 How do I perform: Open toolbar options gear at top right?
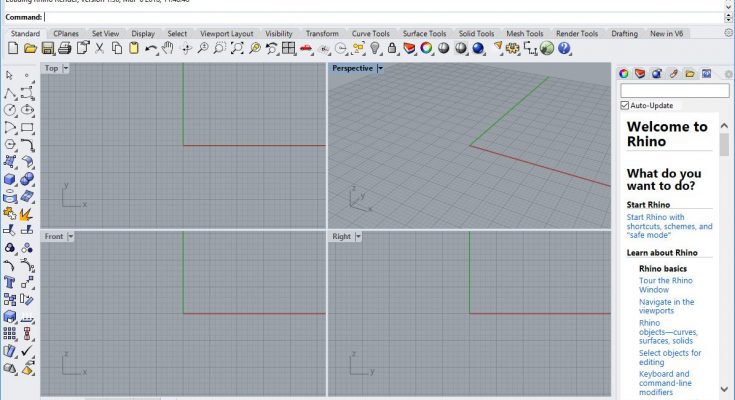tap(728, 33)
